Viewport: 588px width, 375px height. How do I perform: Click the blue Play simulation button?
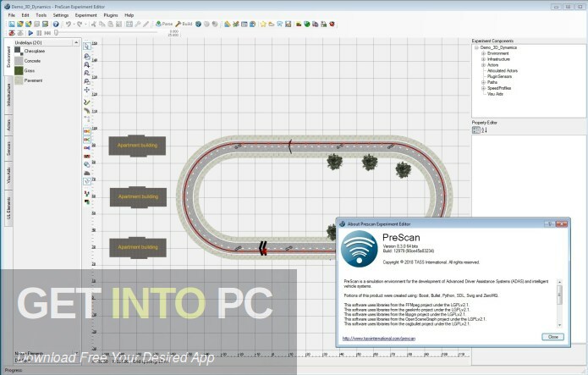tap(30, 33)
